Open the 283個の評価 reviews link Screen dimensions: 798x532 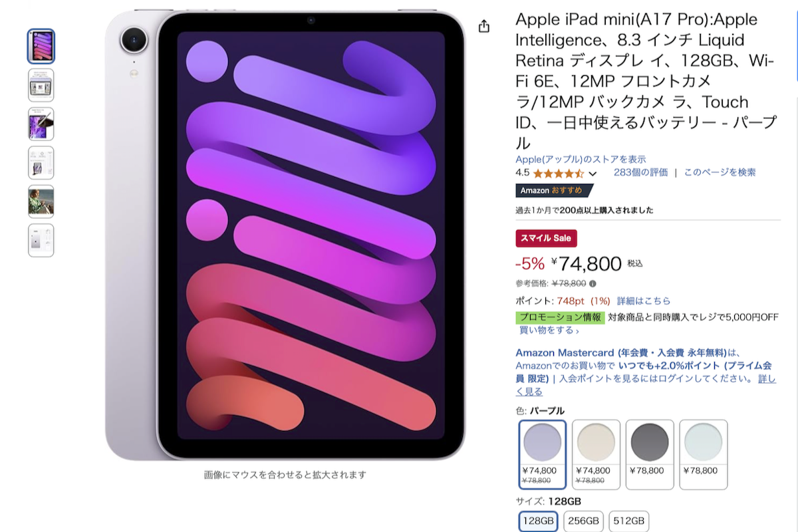pos(640,172)
